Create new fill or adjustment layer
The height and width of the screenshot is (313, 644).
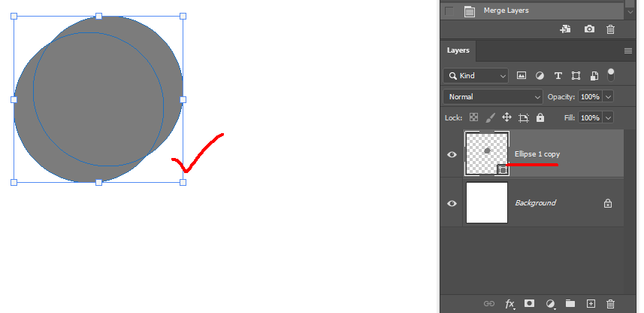(x=550, y=305)
